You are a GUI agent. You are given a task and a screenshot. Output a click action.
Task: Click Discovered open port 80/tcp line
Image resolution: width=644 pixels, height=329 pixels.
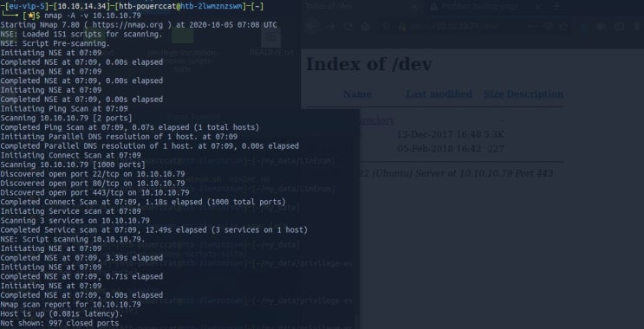pos(93,184)
